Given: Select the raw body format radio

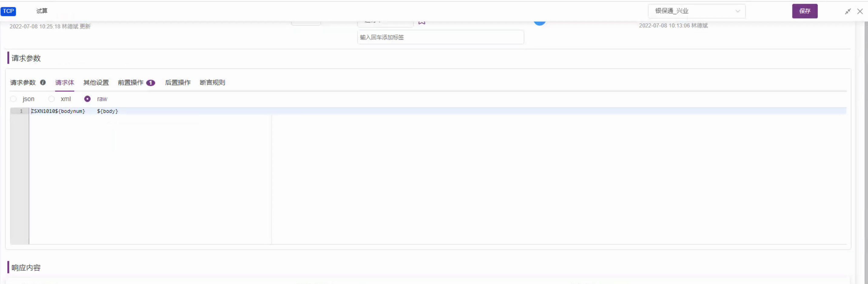Looking at the screenshot, I should (87, 99).
